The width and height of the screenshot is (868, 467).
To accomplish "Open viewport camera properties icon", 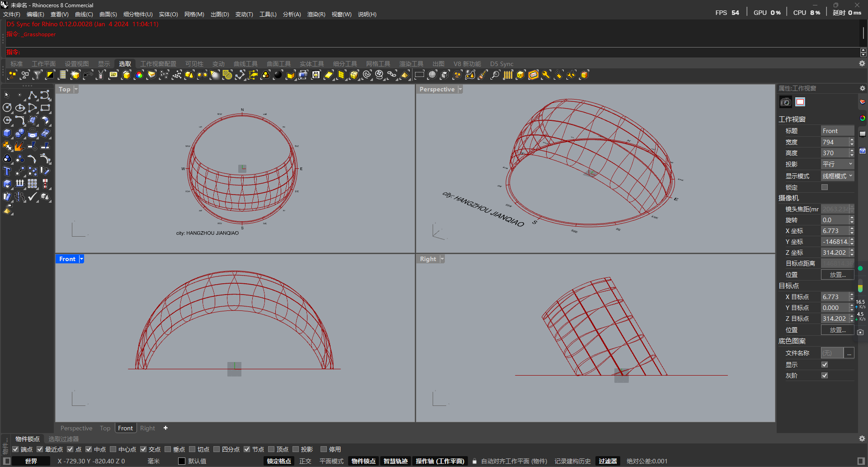I will (x=786, y=102).
